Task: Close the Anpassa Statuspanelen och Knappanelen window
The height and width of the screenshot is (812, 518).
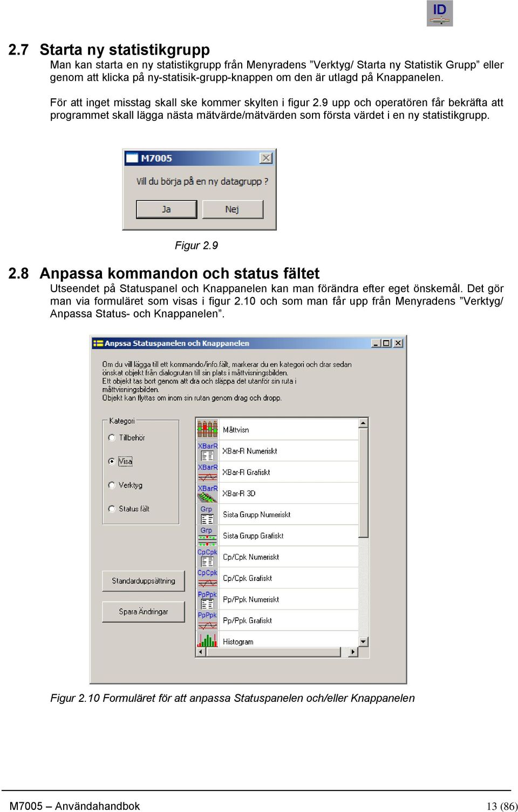Action: point(398,343)
